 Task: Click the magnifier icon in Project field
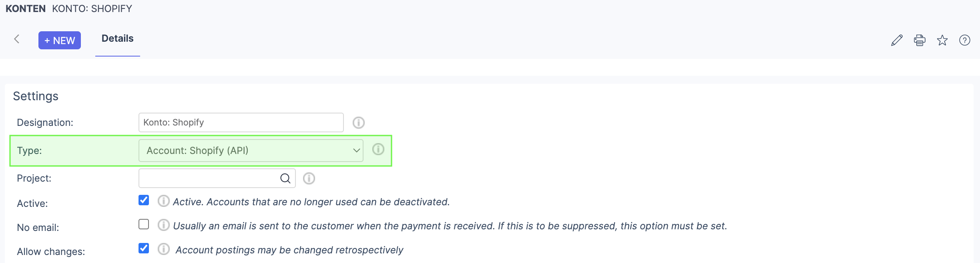(x=285, y=178)
